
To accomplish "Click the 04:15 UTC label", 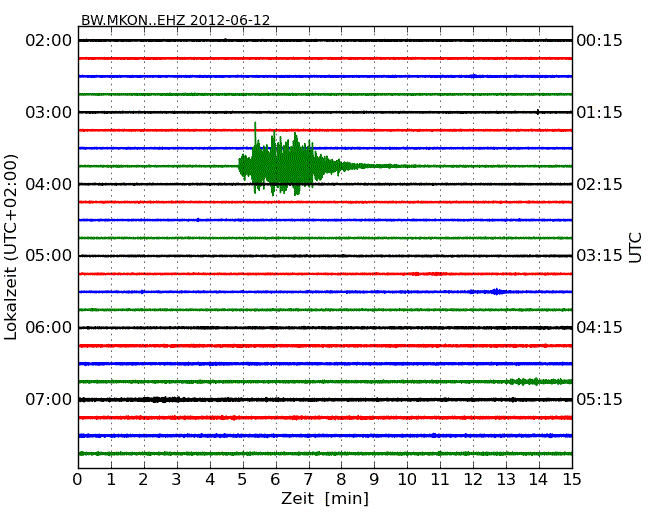I will tap(599, 328).
